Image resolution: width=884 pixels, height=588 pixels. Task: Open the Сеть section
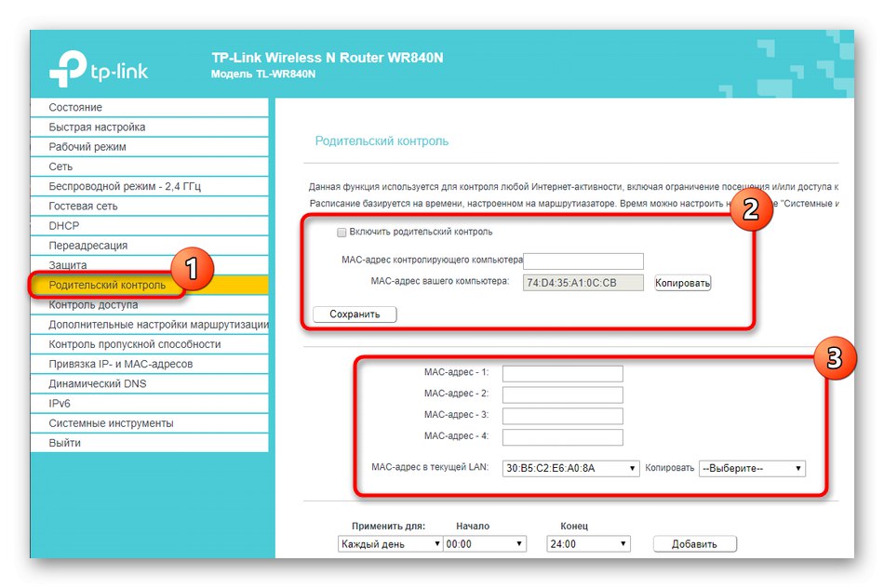tap(150, 167)
